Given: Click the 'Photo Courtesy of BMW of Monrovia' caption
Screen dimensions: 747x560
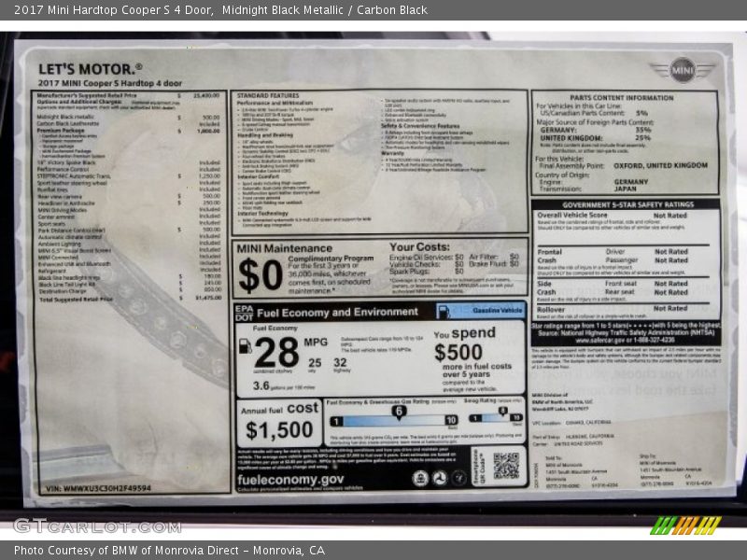Looking at the screenshot, I should tap(169, 550).
